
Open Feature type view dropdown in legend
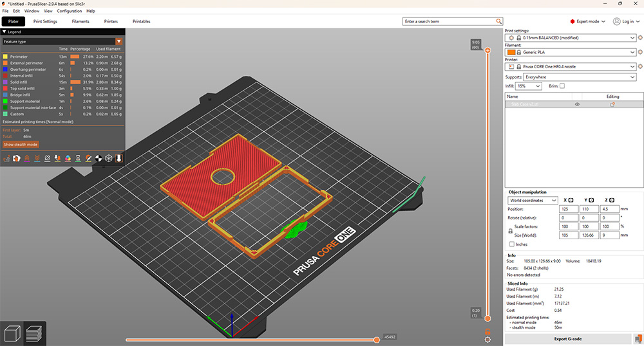click(62, 41)
